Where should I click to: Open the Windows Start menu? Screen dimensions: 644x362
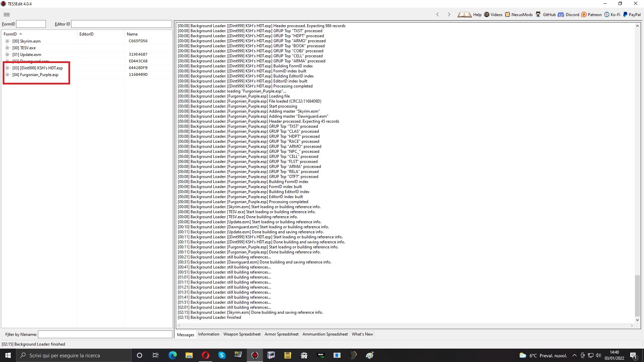[x=8, y=355]
